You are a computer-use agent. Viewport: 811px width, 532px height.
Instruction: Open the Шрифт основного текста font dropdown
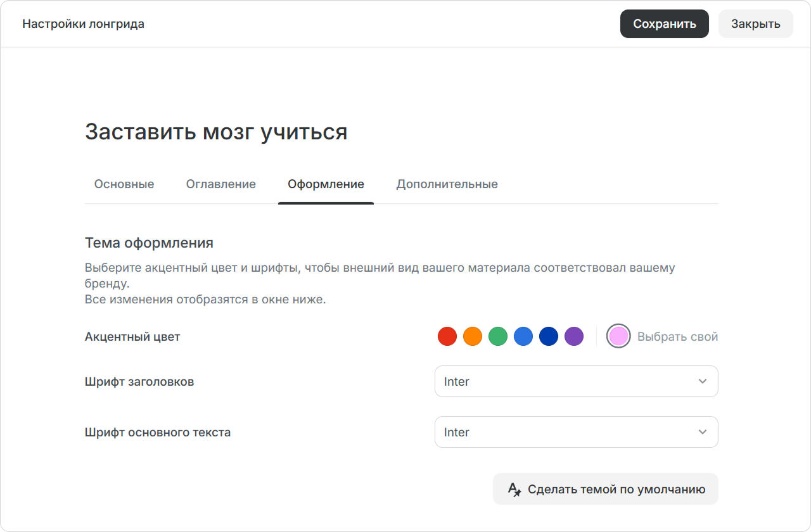[577, 432]
